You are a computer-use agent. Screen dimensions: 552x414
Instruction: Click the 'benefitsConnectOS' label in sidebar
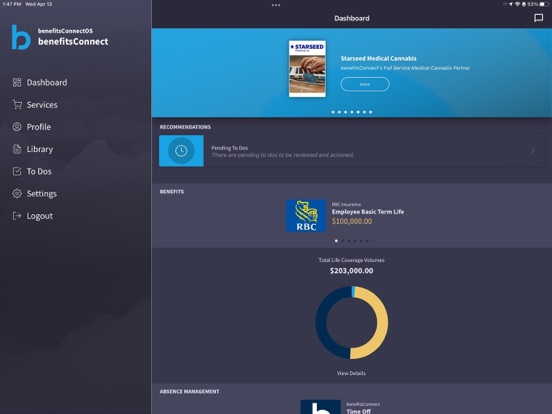pos(65,31)
